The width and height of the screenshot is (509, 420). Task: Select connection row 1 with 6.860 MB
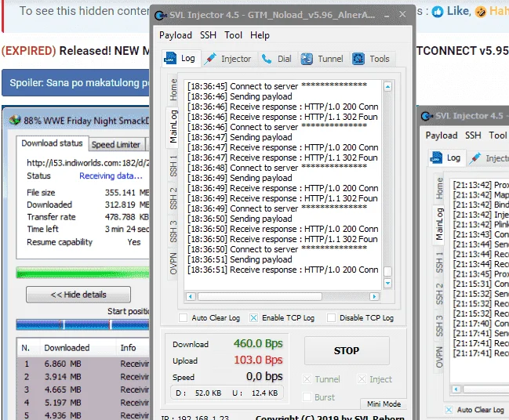(83, 364)
